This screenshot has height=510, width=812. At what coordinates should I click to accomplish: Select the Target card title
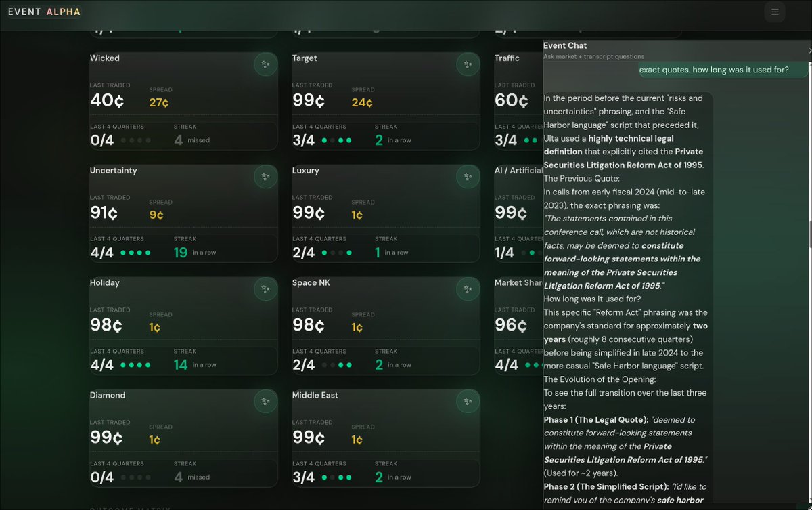point(304,58)
